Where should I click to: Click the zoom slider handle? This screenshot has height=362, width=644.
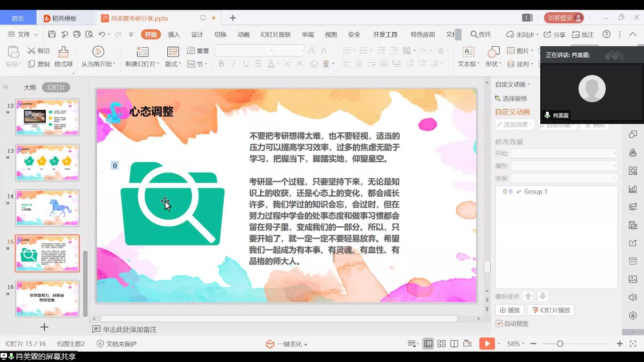560,344
